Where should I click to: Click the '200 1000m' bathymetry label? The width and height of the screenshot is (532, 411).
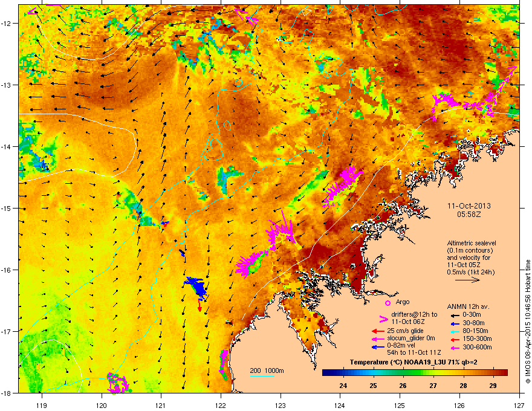267,371
